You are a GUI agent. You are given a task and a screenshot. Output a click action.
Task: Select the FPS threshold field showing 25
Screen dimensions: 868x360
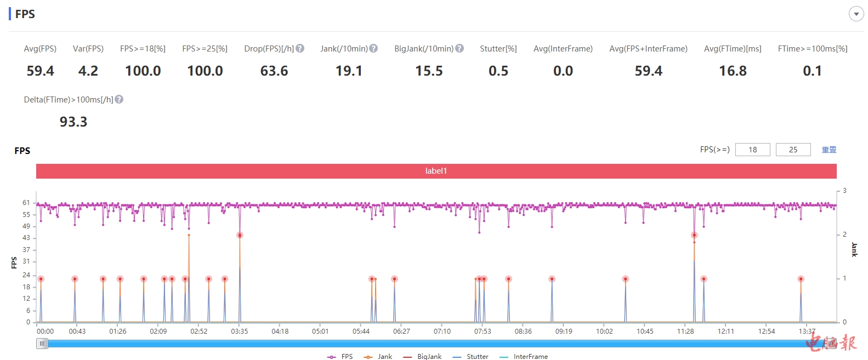(793, 150)
